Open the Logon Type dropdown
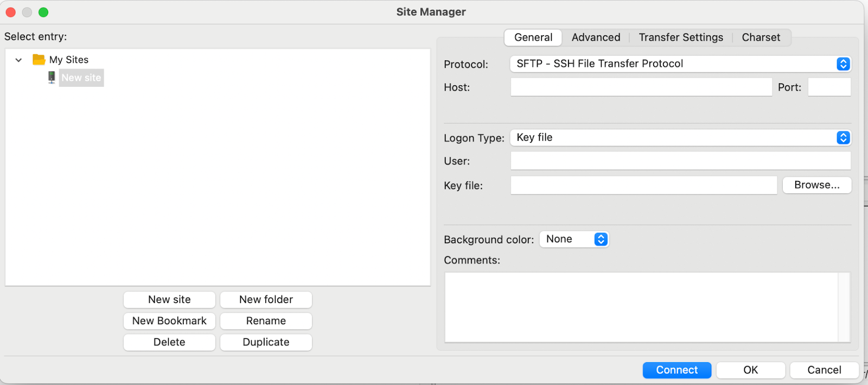Screen dimensions: 868x385 [x=680, y=137]
